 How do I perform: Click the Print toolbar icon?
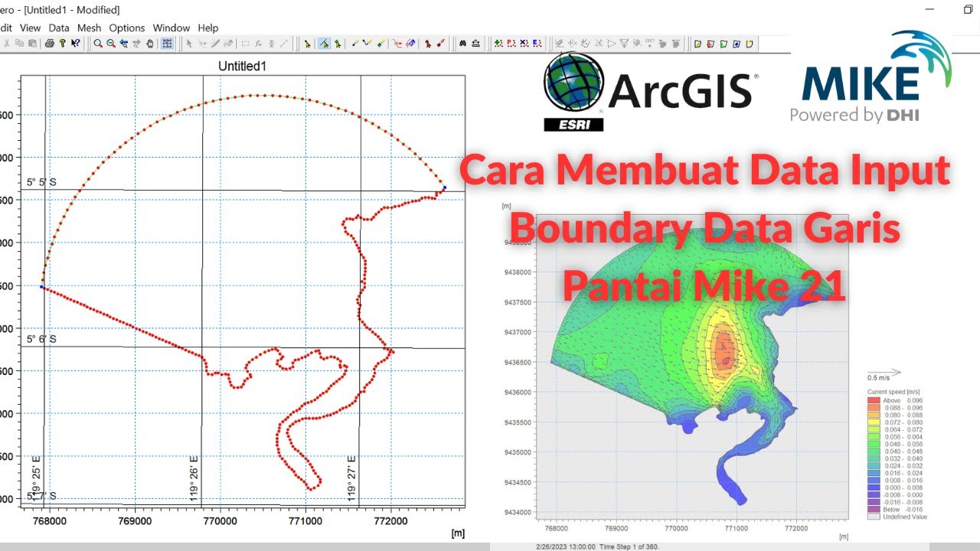(x=50, y=44)
